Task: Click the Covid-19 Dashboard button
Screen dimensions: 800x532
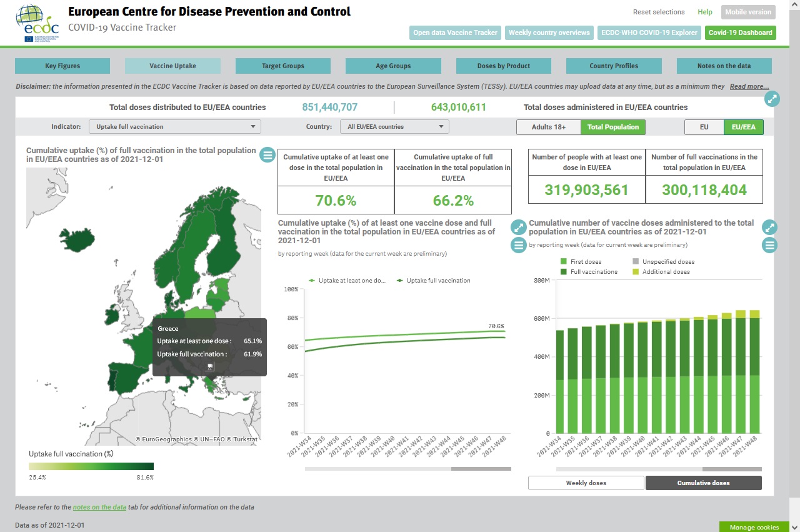Action: tap(740, 33)
